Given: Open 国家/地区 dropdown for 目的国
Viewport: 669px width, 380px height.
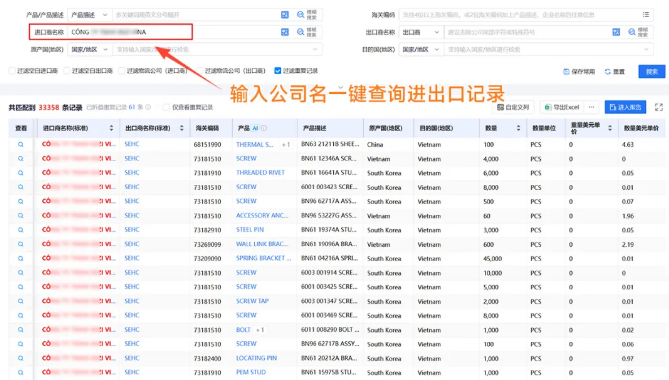Looking at the screenshot, I should click(421, 49).
